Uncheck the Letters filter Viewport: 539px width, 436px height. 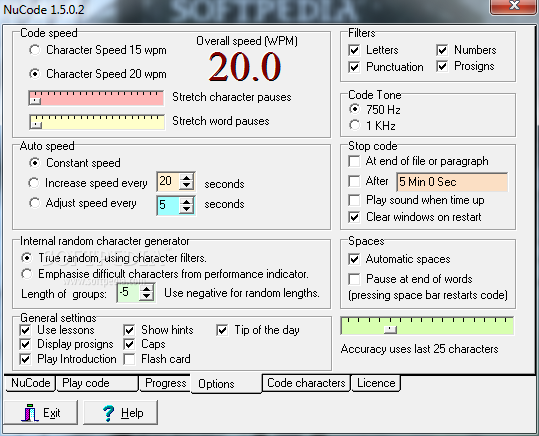pyautogui.click(x=354, y=50)
